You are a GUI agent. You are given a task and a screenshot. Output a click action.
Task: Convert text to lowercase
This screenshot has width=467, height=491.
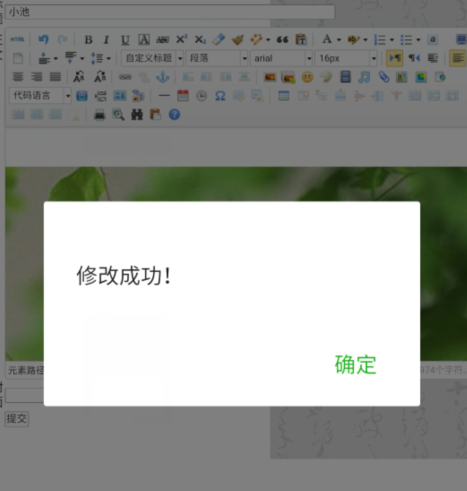click(100, 77)
